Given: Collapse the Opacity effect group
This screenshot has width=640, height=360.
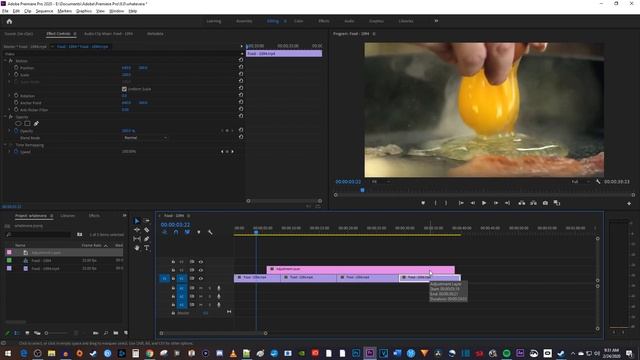Looking at the screenshot, I should point(5,117).
